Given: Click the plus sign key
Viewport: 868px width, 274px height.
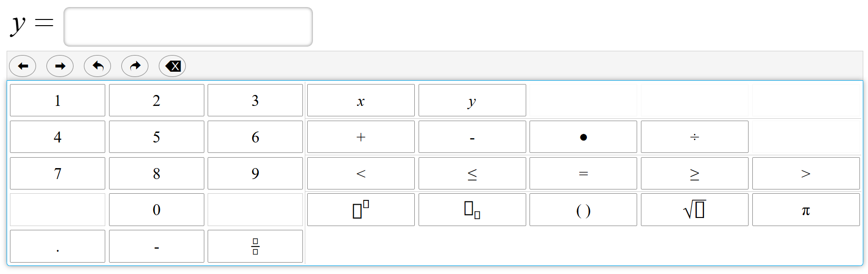Looking at the screenshot, I should [361, 137].
